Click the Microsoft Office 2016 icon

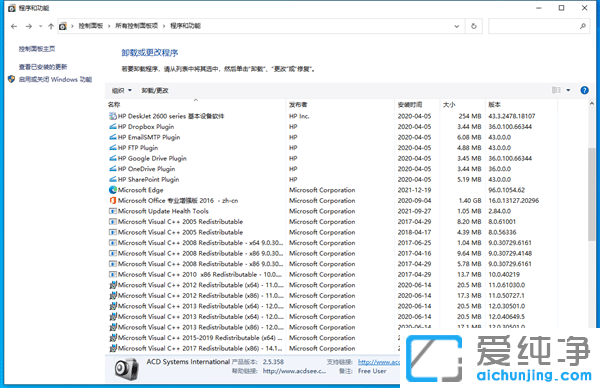tap(113, 201)
